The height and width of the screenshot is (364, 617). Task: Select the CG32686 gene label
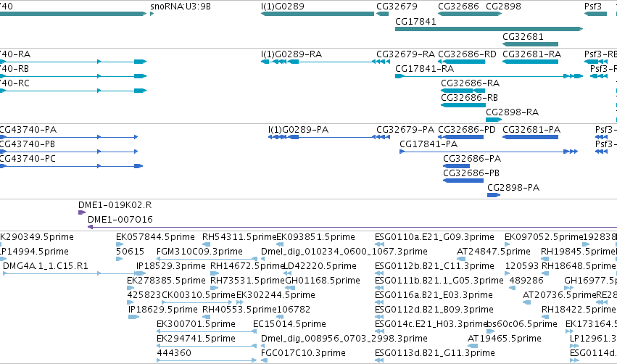[x=458, y=7]
